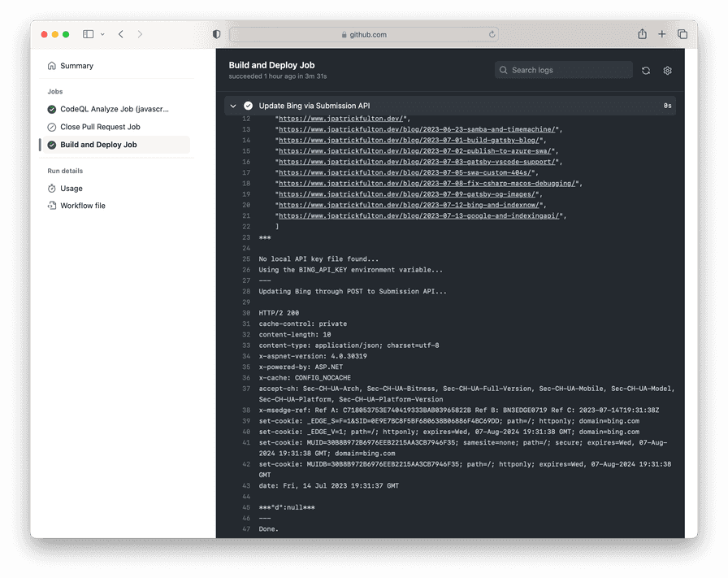Click the github.com address bar
This screenshot has height=578, width=728.
tap(364, 35)
